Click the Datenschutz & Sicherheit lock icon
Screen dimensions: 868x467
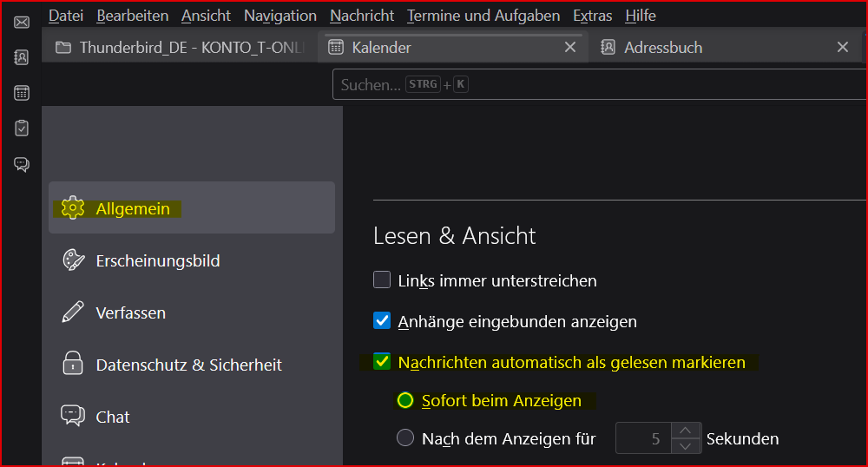(73, 364)
